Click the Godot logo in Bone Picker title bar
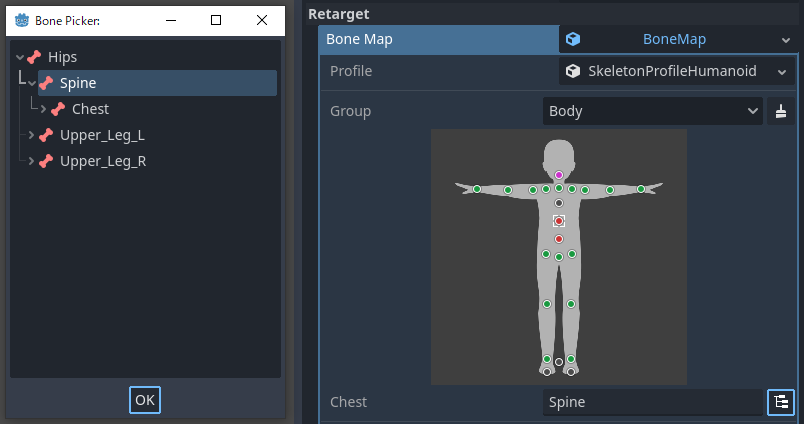The image size is (804, 424). (21, 20)
